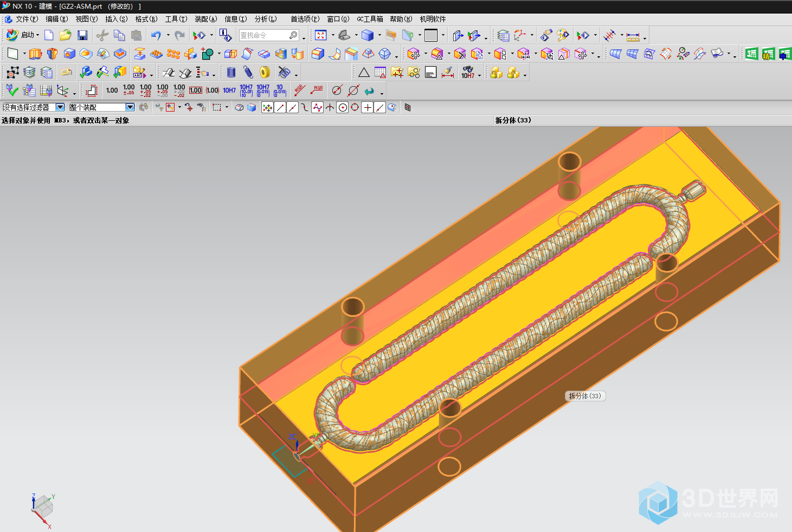
Task: Toggle the Enable Snap Point icon
Action: (x=267, y=107)
